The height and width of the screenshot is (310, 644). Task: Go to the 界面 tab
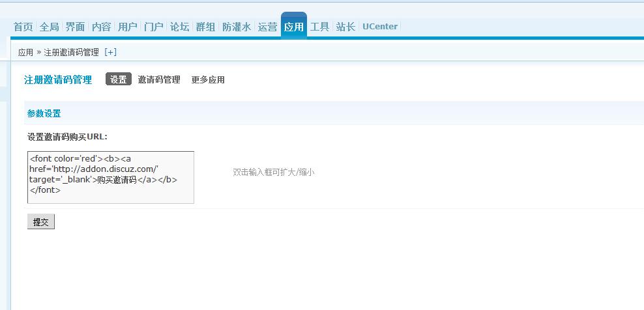[x=75, y=27]
